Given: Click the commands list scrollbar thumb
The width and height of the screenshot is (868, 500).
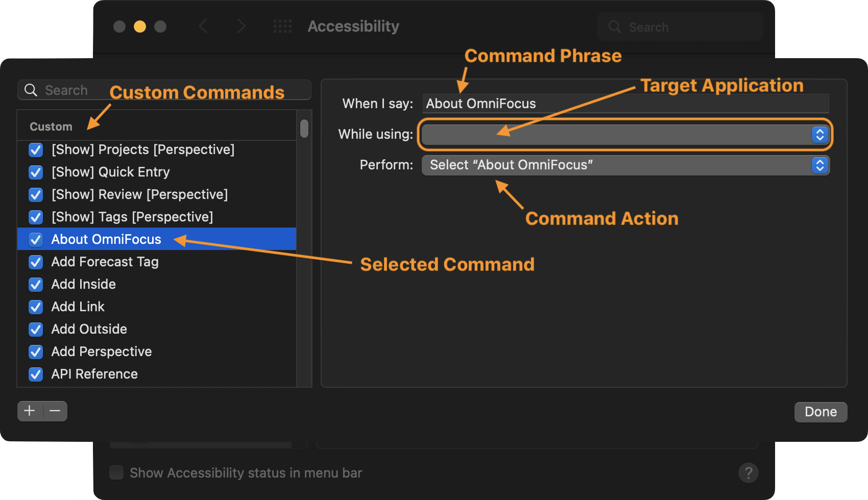Looking at the screenshot, I should pyautogui.click(x=304, y=129).
